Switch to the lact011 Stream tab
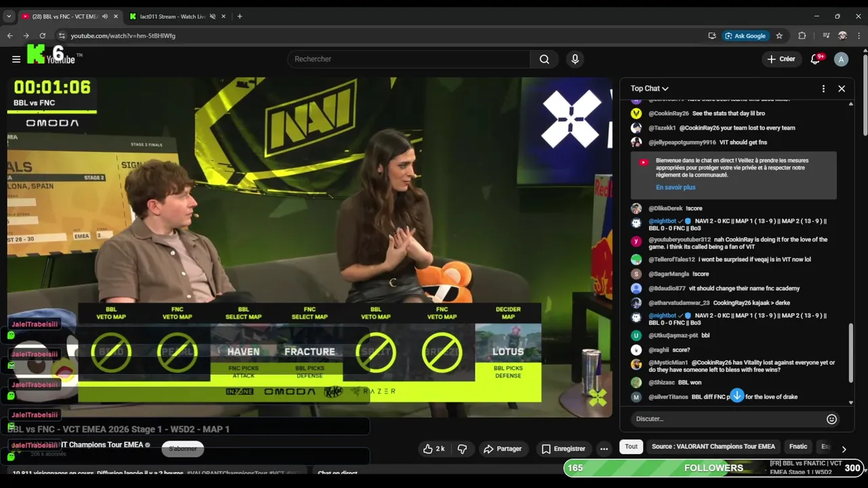This screenshot has width=868, height=488. [x=172, y=16]
